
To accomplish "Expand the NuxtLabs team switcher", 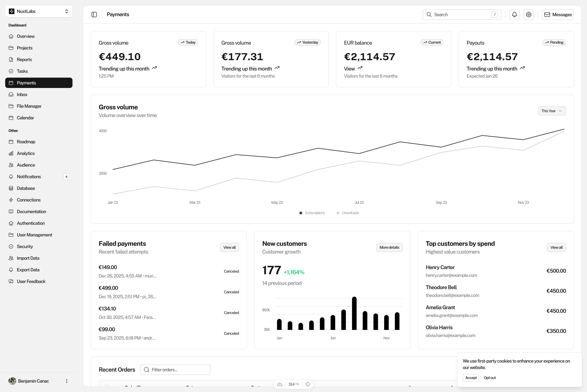I will [39, 11].
